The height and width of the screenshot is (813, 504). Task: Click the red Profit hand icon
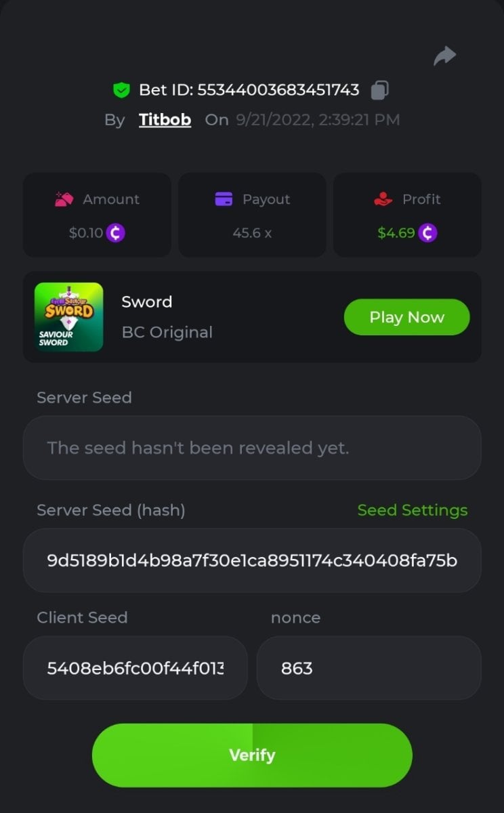[x=383, y=199]
